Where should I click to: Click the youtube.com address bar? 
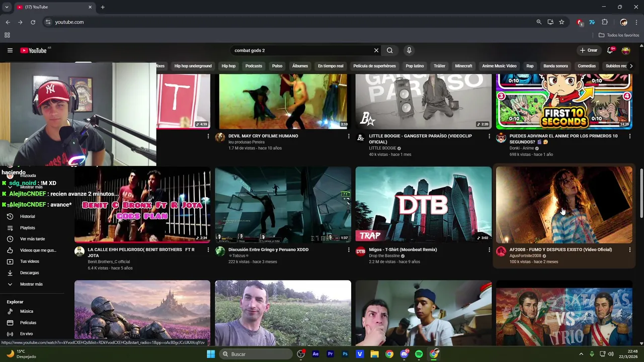[x=287, y=22]
